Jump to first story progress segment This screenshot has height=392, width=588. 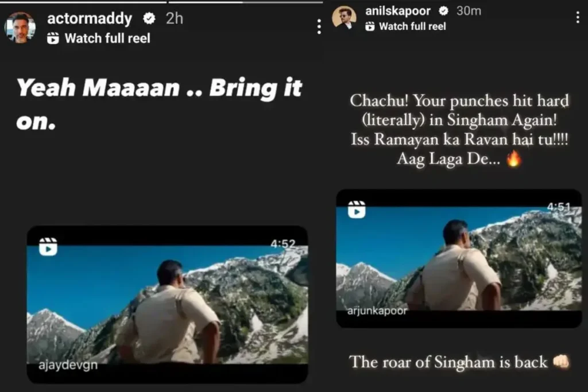83,2
